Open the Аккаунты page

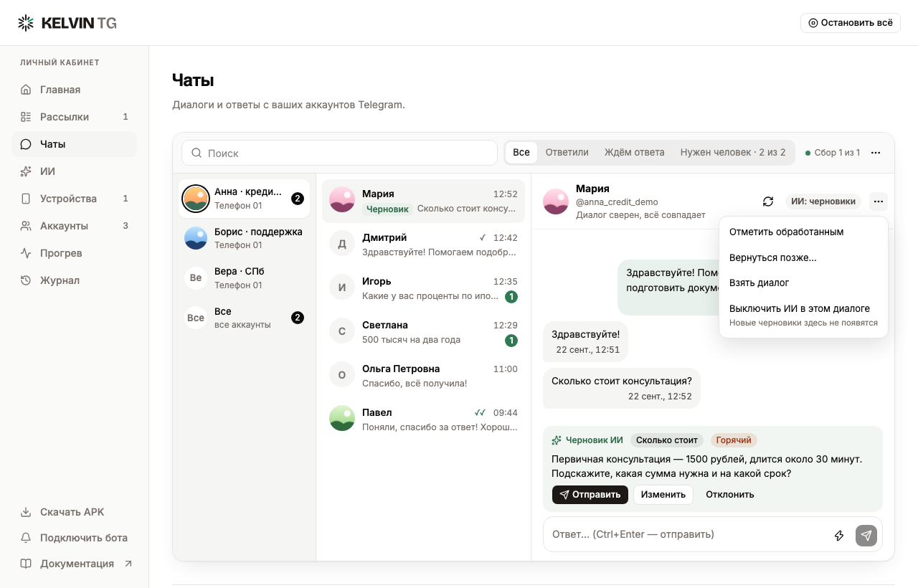[x=74, y=226]
